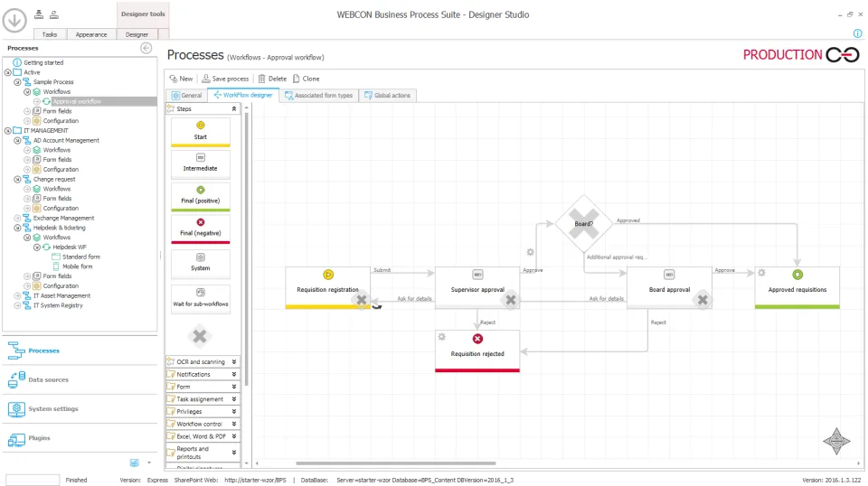Click the second quick-access toolbar icon
The image size is (868, 486).
click(x=53, y=15)
